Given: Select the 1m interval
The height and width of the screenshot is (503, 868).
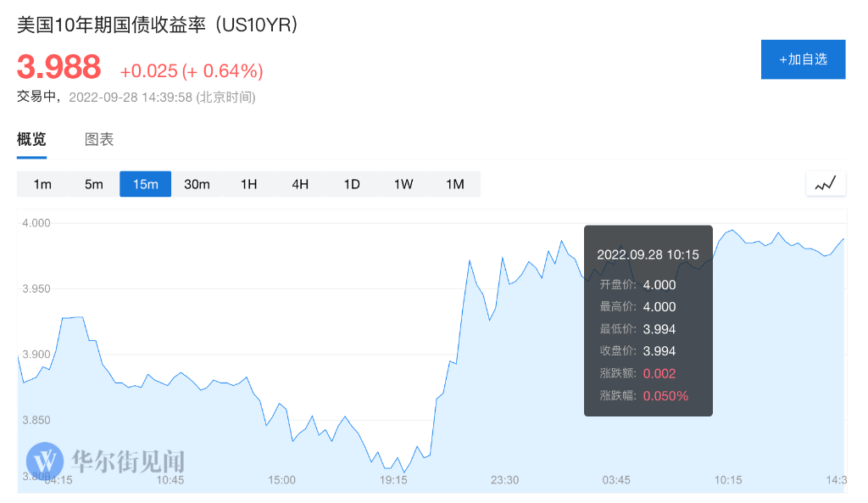Looking at the screenshot, I should pos(42,184).
